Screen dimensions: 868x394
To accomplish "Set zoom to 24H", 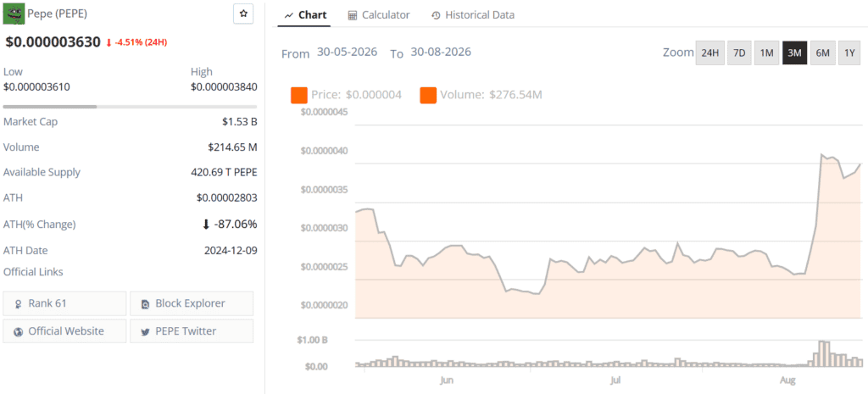I will pos(709,53).
